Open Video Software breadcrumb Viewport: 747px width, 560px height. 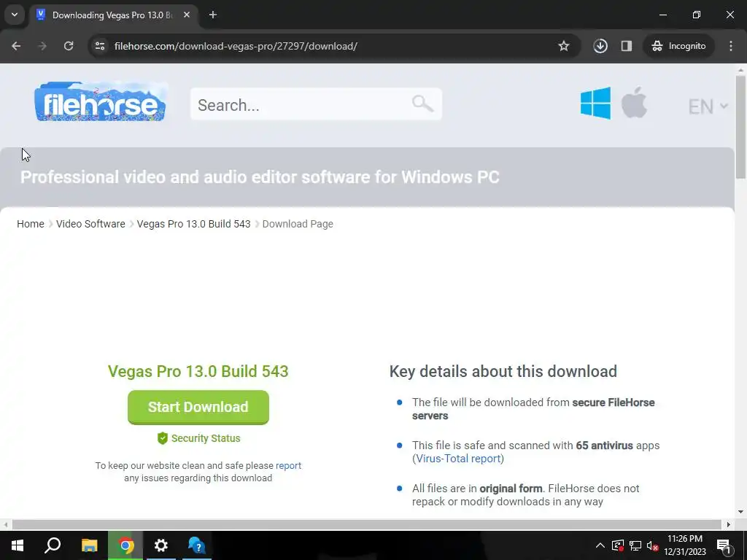pos(90,224)
